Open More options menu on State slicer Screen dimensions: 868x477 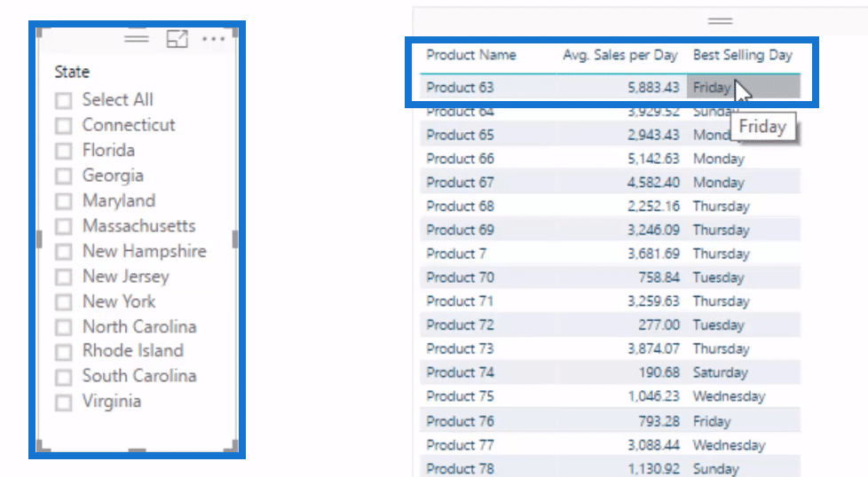pos(213,39)
